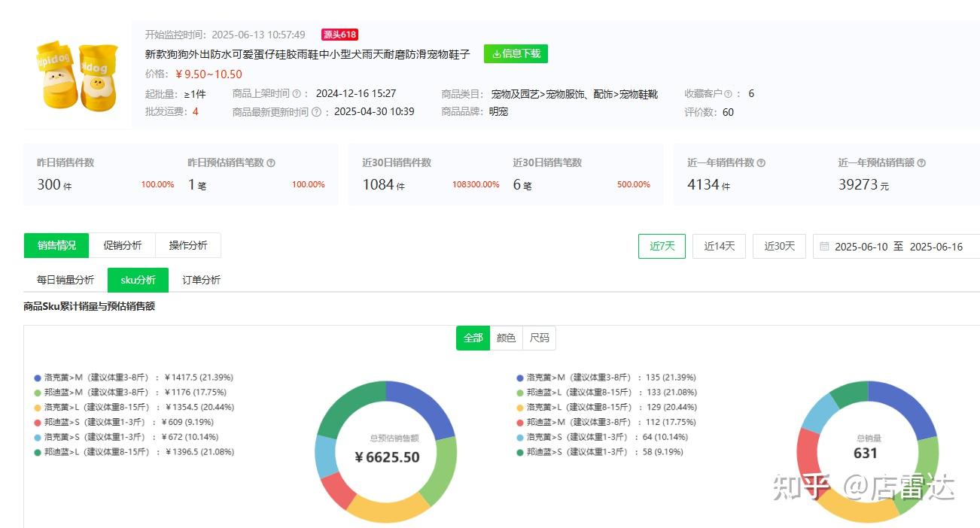Image resolution: width=980 pixels, height=528 pixels.
Task: Select the 近14天 time range option
Action: 718,246
